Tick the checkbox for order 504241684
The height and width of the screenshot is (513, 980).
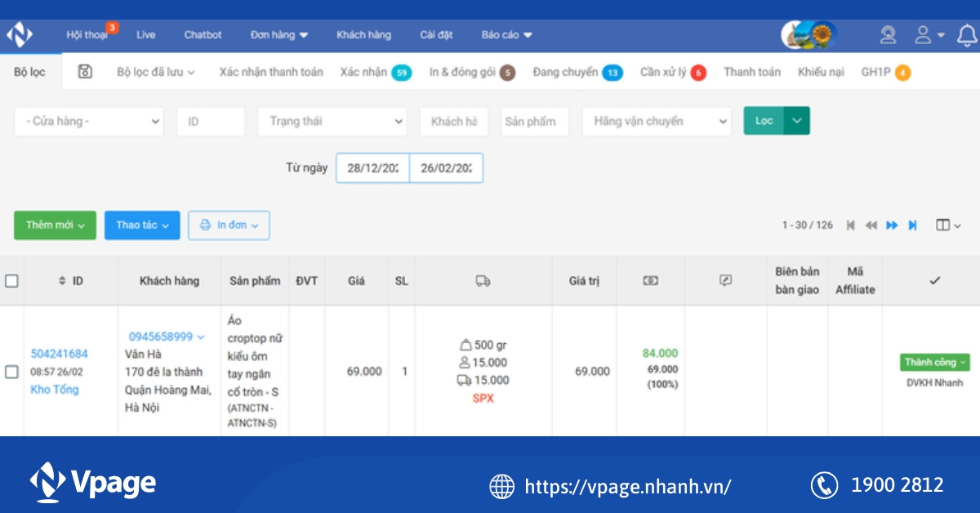[12, 371]
